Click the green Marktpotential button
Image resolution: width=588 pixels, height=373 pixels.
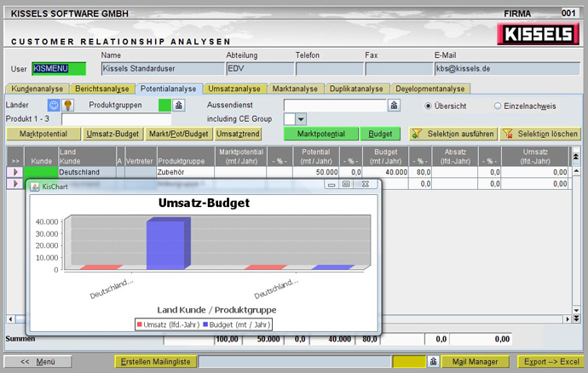321,134
